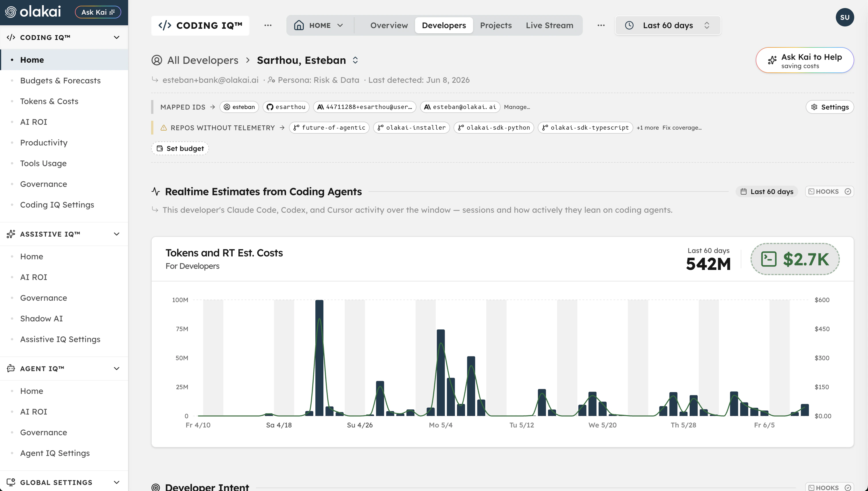Viewport: 868px width, 491px height.
Task: Collapse the AGENT IQ sidebar section
Action: click(x=117, y=369)
